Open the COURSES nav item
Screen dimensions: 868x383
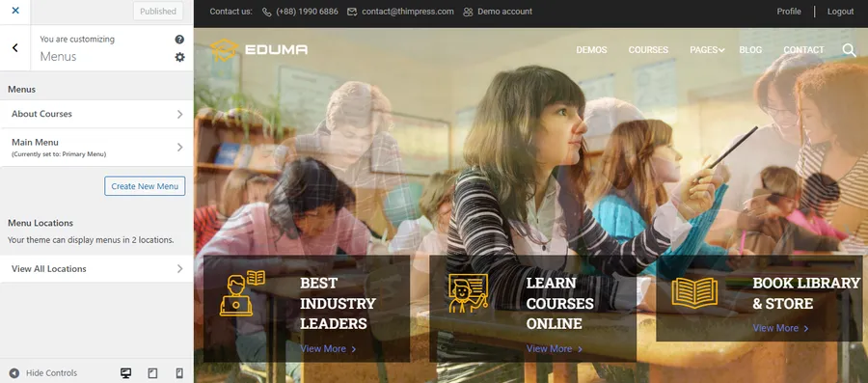(x=648, y=50)
